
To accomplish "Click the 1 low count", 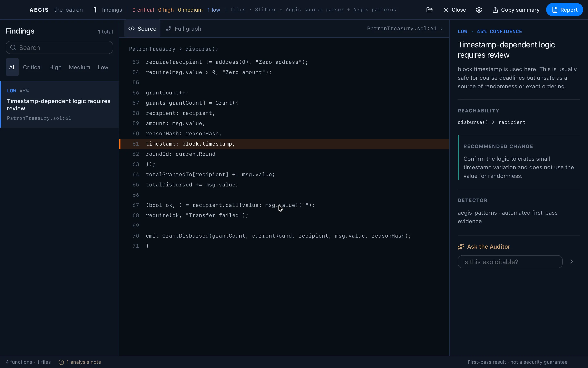I will (x=214, y=10).
